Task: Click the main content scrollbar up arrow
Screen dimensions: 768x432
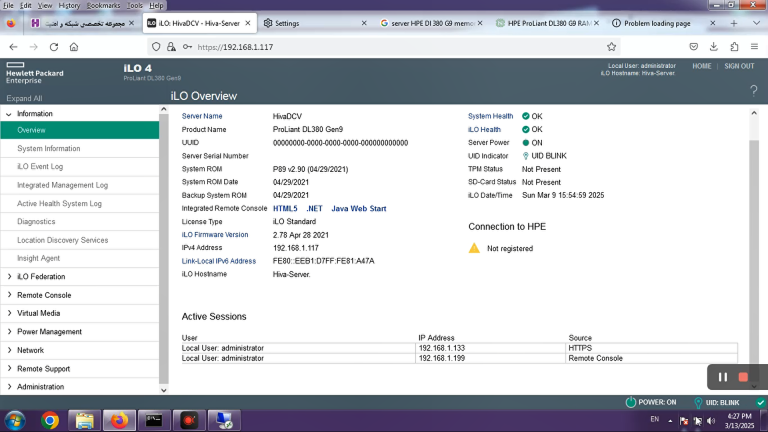Action: [x=754, y=113]
